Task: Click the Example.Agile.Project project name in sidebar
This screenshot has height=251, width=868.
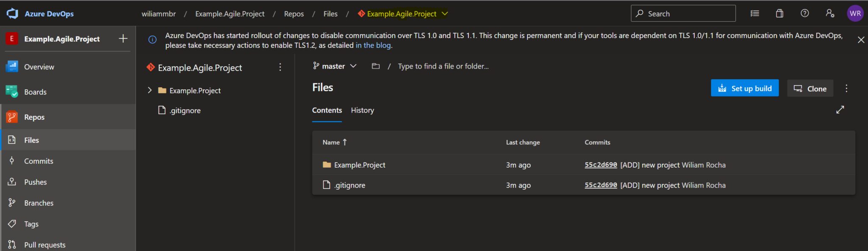Action: (x=62, y=39)
